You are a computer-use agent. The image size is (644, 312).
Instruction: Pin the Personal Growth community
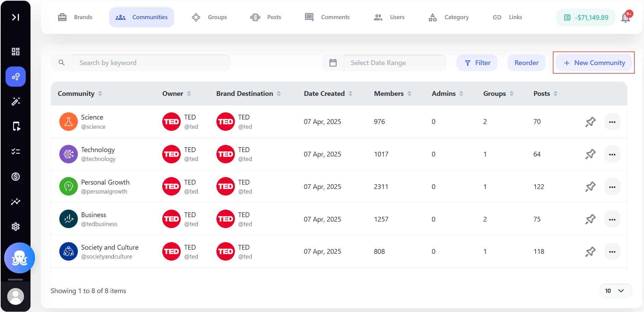[591, 187]
